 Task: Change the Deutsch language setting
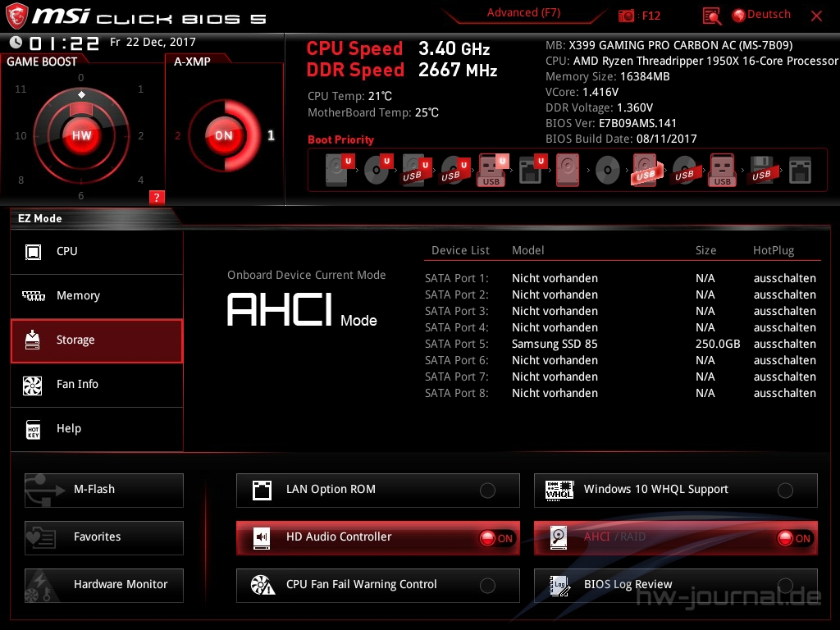pyautogui.click(x=769, y=15)
